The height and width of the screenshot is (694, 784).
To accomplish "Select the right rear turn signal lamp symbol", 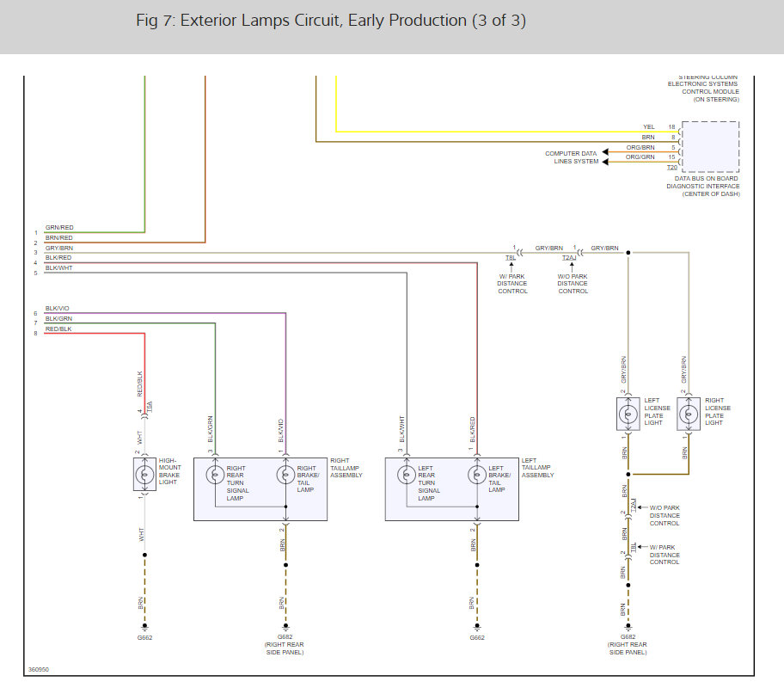I will pyautogui.click(x=215, y=475).
